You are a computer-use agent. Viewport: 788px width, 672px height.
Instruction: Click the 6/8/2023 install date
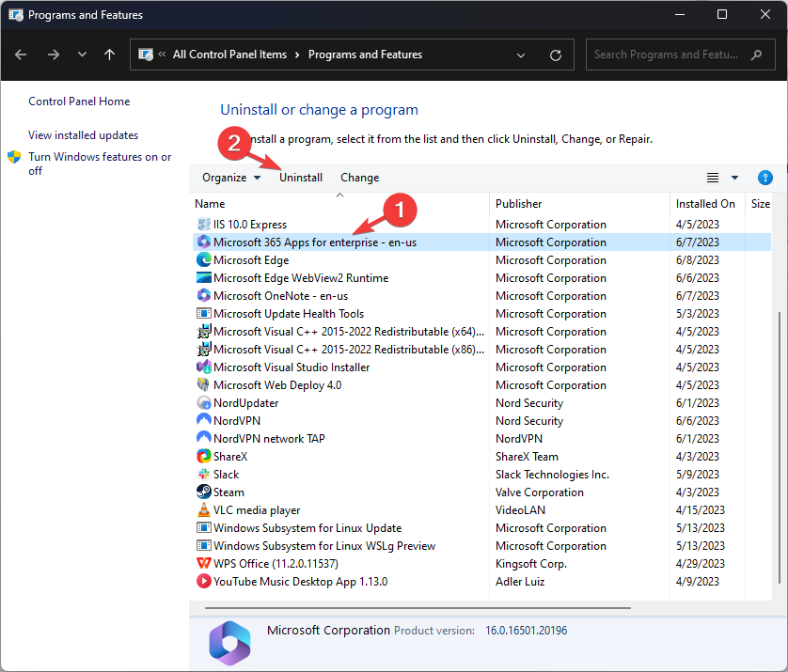(x=697, y=260)
